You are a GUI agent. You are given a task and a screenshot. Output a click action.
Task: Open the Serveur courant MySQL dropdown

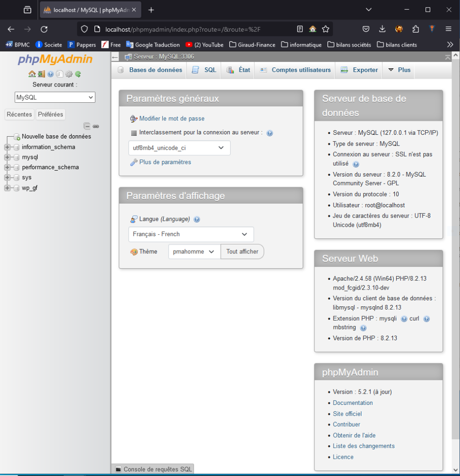tap(55, 97)
